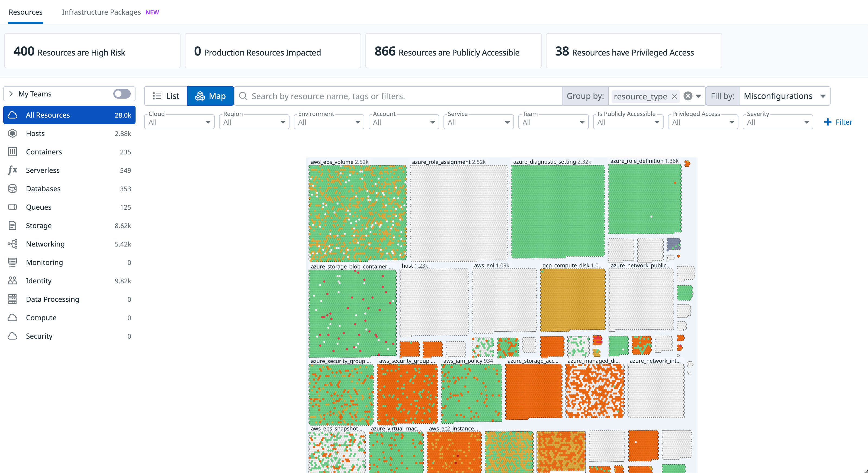Click the Identity people icon
Image resolution: width=868 pixels, height=473 pixels.
click(x=12, y=281)
